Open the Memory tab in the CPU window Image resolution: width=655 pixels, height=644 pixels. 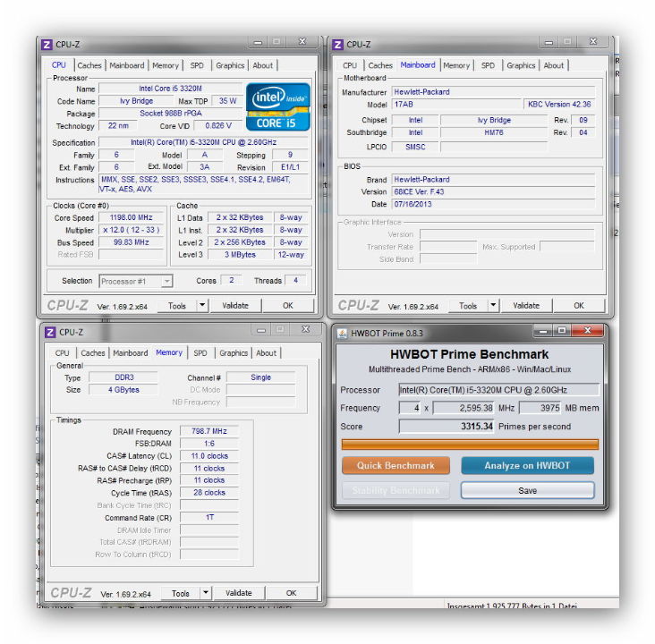[x=165, y=65]
